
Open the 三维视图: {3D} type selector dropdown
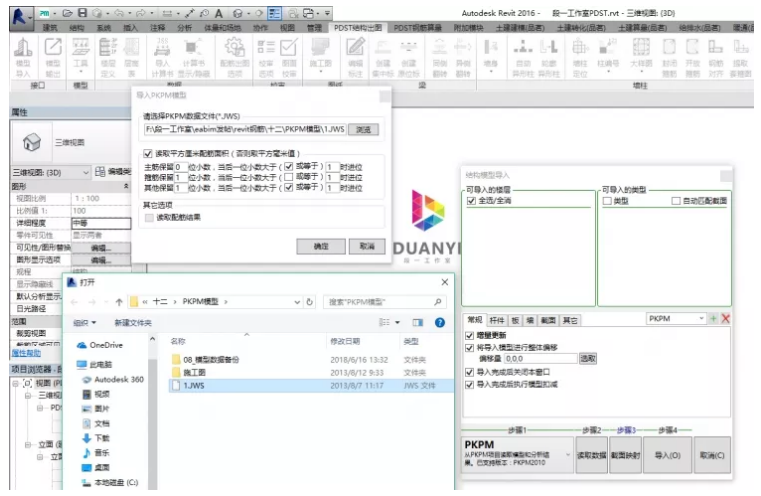[51, 172]
